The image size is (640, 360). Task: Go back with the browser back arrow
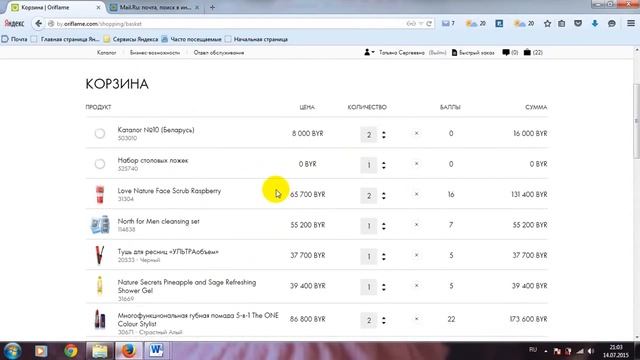click(x=38, y=24)
